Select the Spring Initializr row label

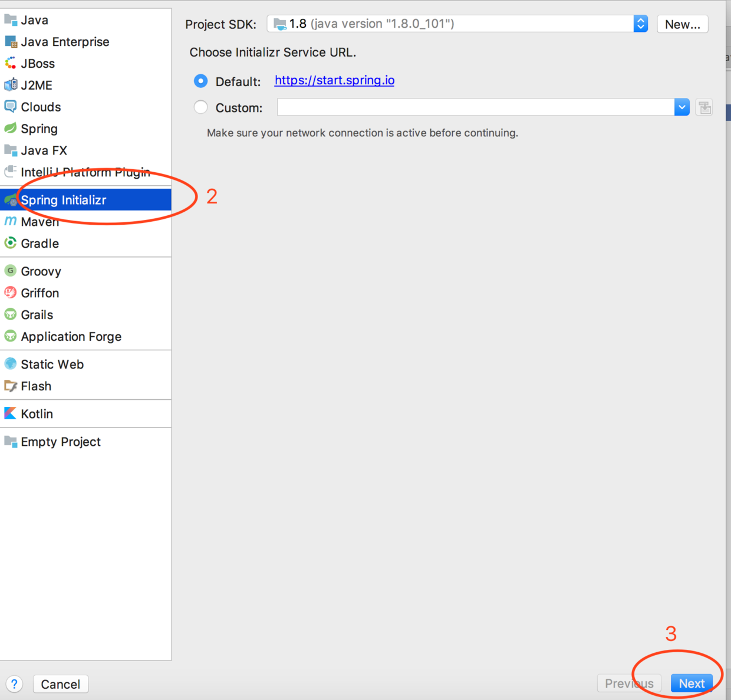(64, 200)
